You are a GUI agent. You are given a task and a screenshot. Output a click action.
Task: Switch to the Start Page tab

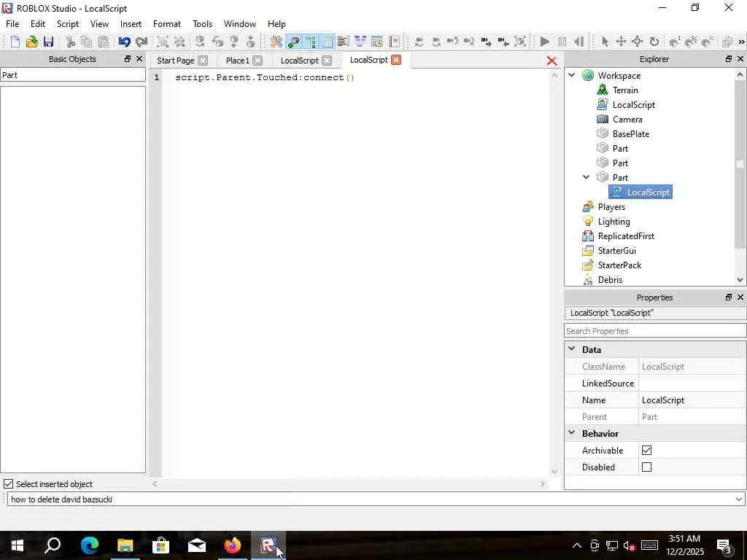click(x=175, y=61)
